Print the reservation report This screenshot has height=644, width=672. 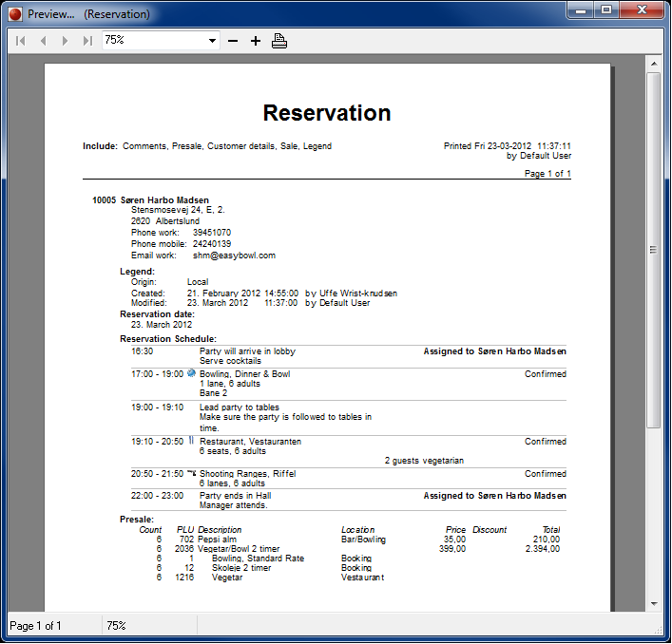tap(278, 41)
